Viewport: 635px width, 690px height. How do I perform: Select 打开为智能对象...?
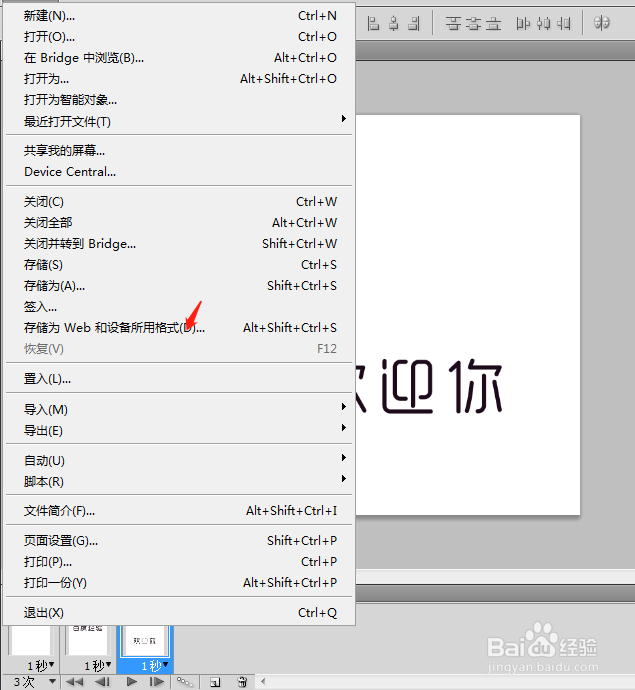[x=179, y=100]
